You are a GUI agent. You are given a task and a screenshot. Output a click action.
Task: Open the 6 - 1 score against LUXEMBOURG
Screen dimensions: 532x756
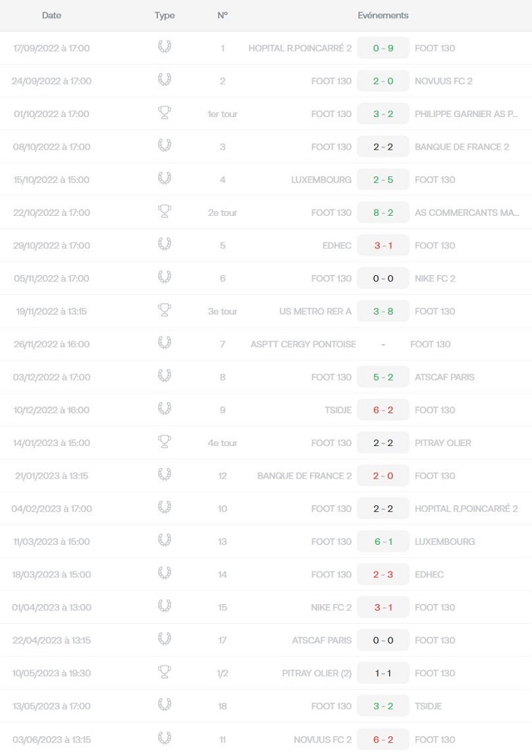click(x=383, y=542)
